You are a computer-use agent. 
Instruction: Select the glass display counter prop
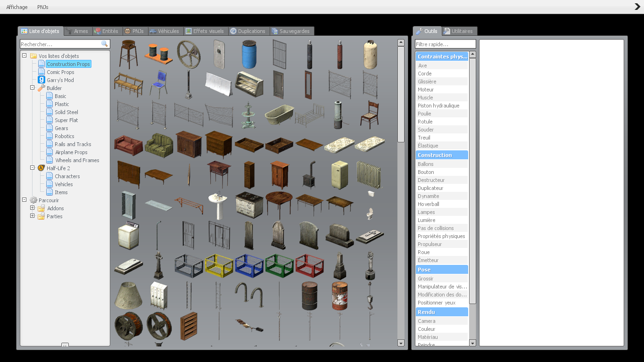click(249, 84)
